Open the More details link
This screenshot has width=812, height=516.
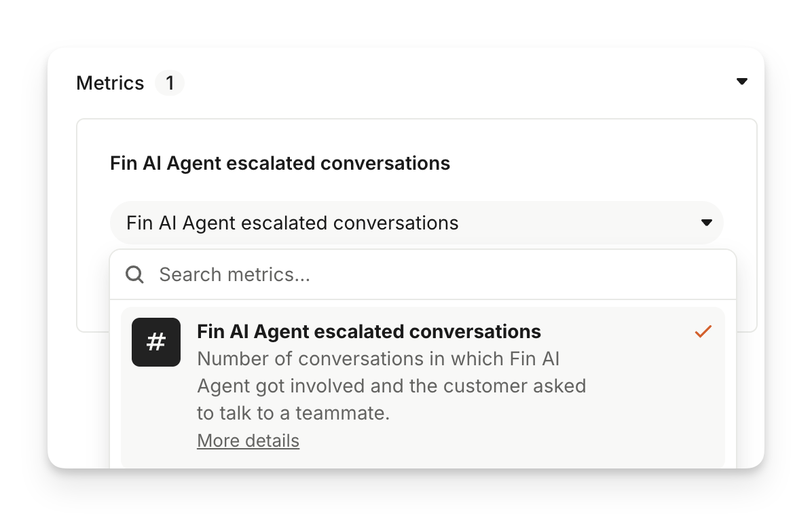[x=248, y=441]
